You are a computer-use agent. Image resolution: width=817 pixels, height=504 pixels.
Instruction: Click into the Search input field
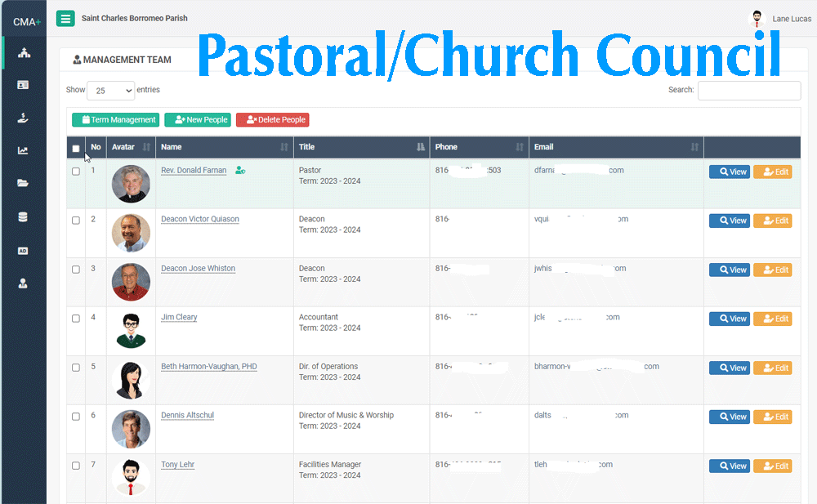point(748,91)
